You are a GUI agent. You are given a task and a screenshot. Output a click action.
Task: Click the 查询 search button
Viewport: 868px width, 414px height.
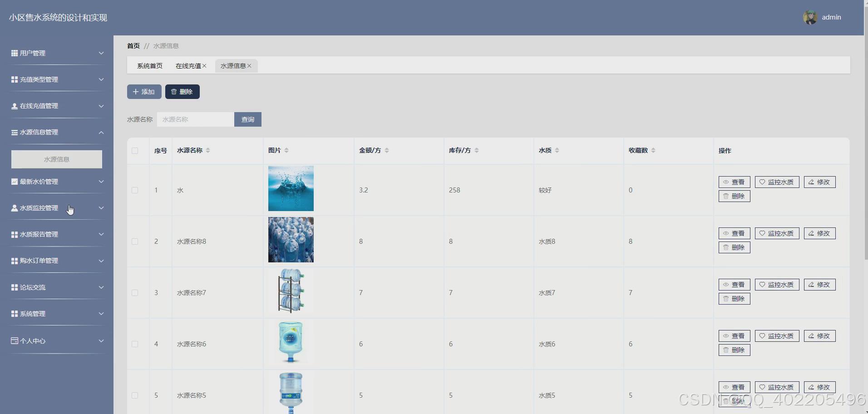pyautogui.click(x=247, y=119)
